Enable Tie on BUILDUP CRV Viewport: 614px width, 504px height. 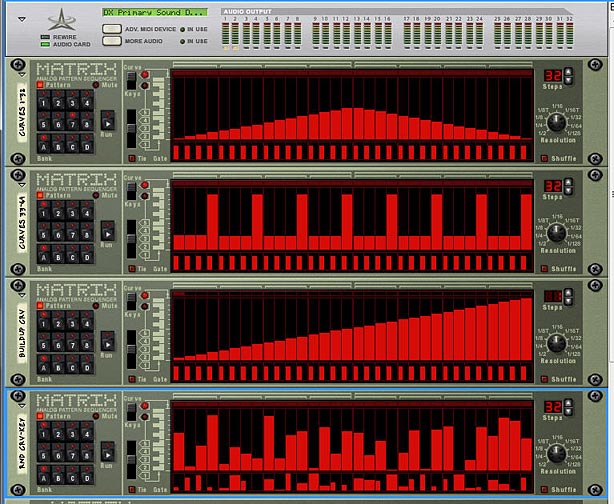coord(132,379)
